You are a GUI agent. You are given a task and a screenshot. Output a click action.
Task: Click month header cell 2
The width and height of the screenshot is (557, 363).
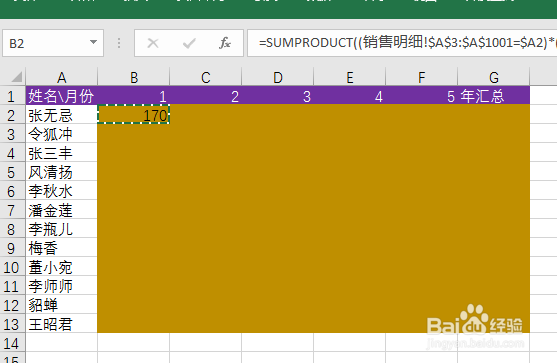click(206, 95)
